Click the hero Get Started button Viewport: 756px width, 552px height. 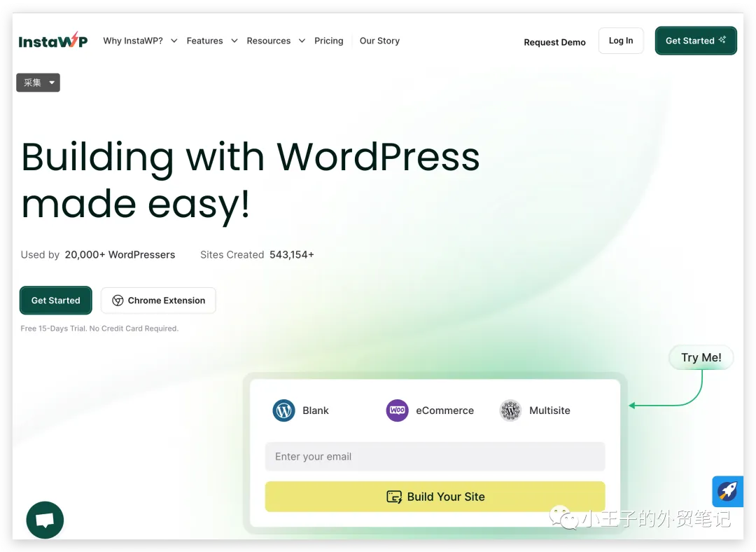coord(56,300)
